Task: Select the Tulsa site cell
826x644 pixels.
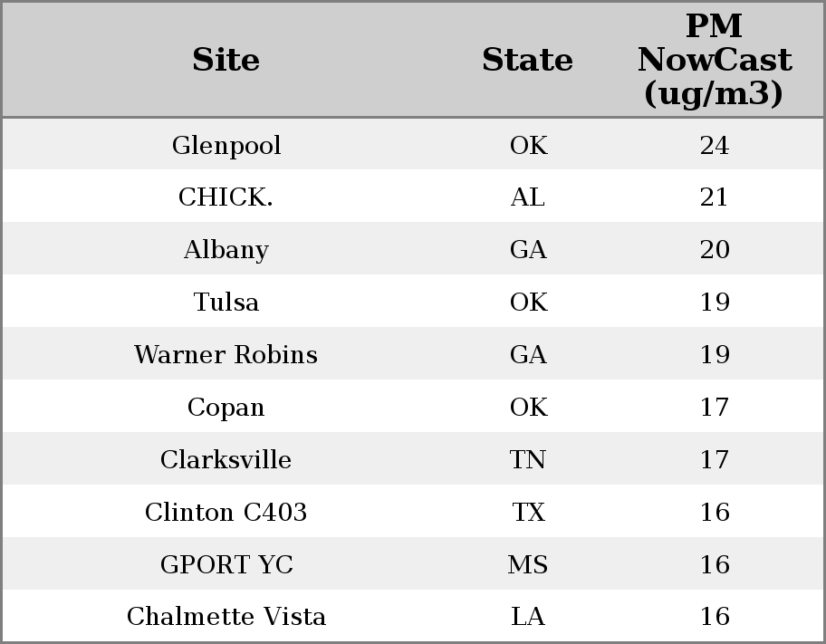Action: 226,303
